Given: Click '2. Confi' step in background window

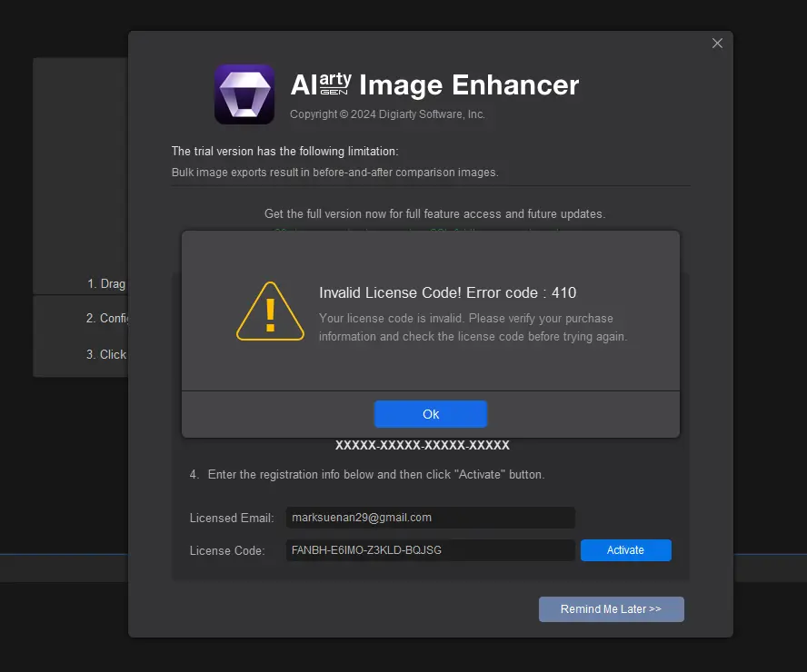Looking at the screenshot, I should (x=106, y=318).
